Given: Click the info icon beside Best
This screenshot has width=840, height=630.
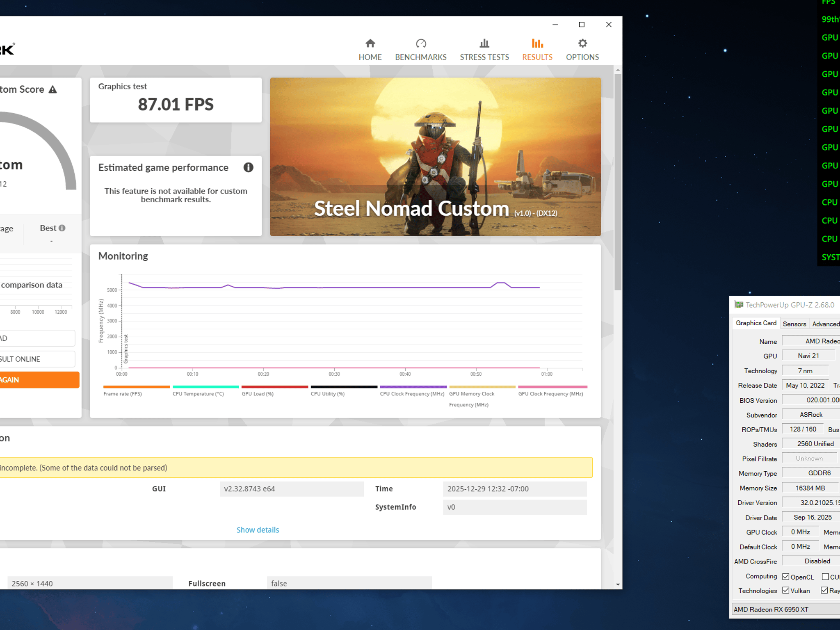Looking at the screenshot, I should pyautogui.click(x=62, y=228).
